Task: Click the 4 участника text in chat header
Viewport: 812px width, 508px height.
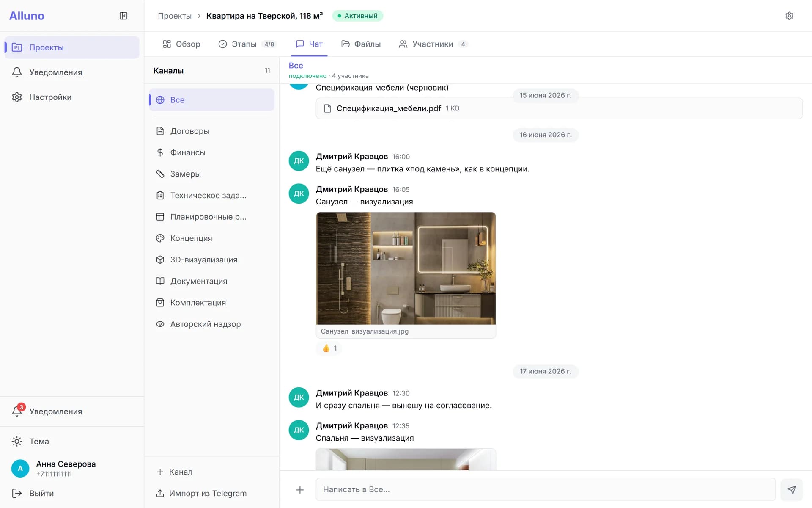Action: (350, 76)
